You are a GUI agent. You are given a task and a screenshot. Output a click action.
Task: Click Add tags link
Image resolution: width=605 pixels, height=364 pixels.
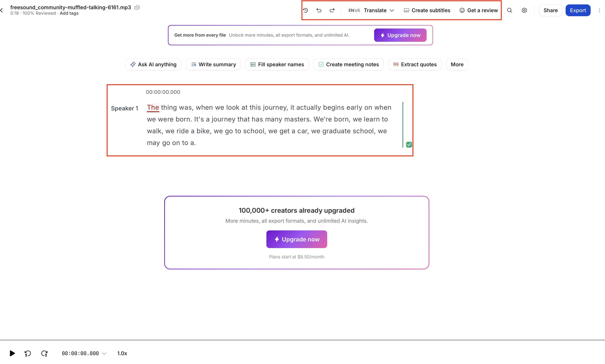69,13
